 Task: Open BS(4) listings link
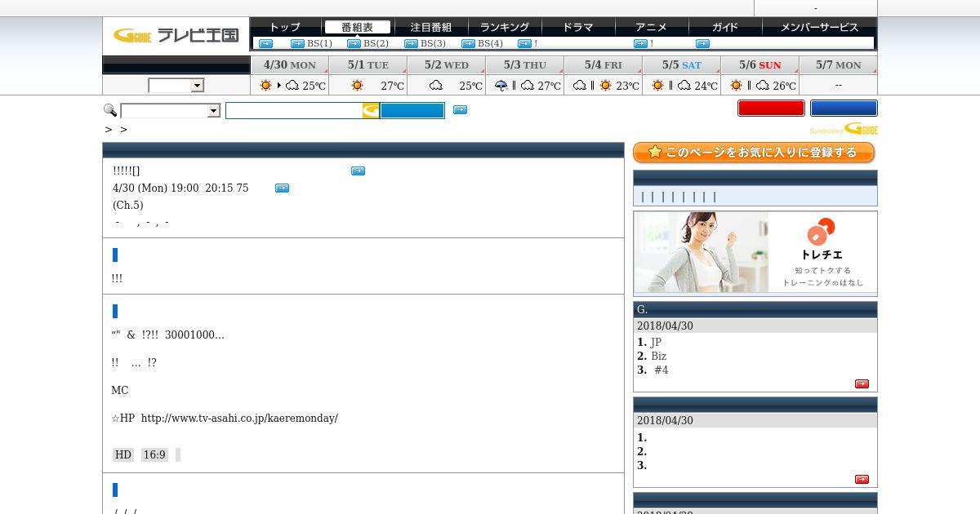[x=490, y=43]
